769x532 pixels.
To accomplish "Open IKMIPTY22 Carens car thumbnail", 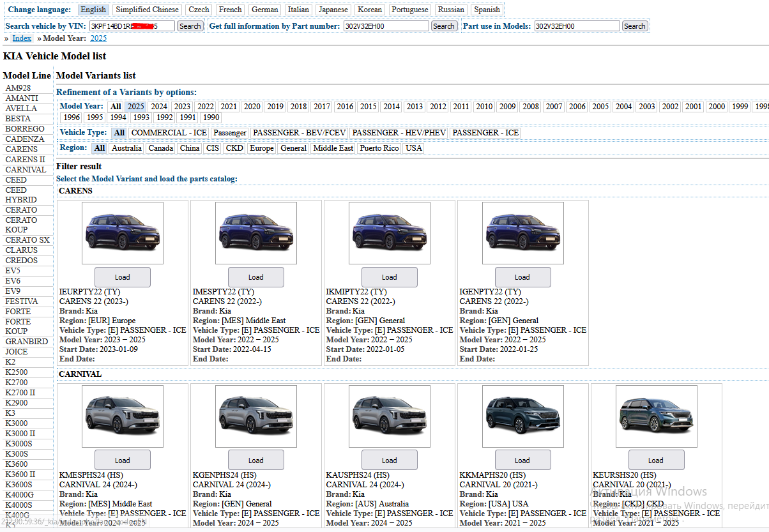I will [390, 233].
